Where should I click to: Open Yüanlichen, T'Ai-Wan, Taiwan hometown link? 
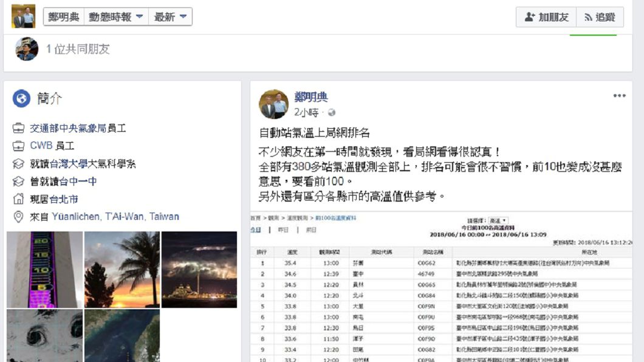coord(115,217)
